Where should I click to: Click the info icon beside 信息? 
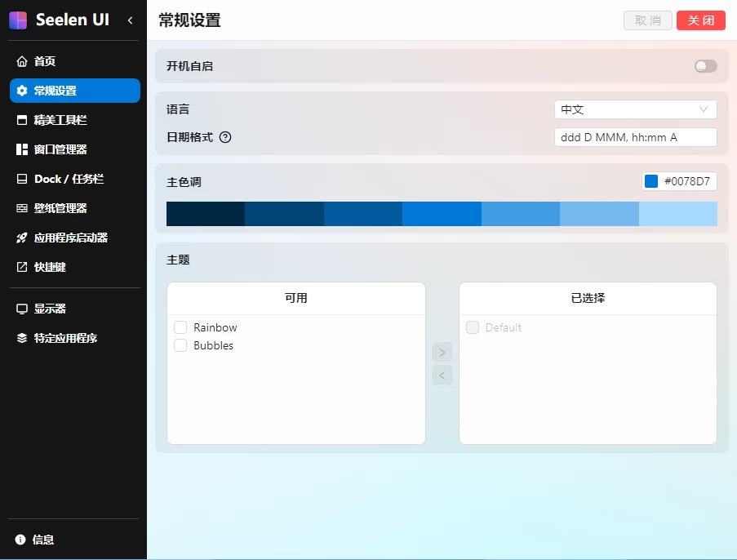[20, 540]
